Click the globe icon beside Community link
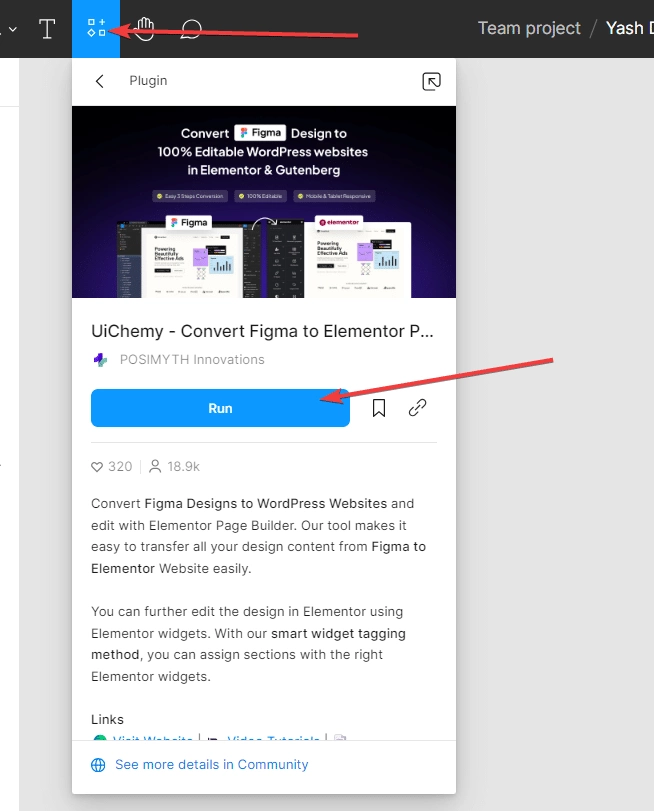This screenshot has height=811, width=654. coord(98,765)
